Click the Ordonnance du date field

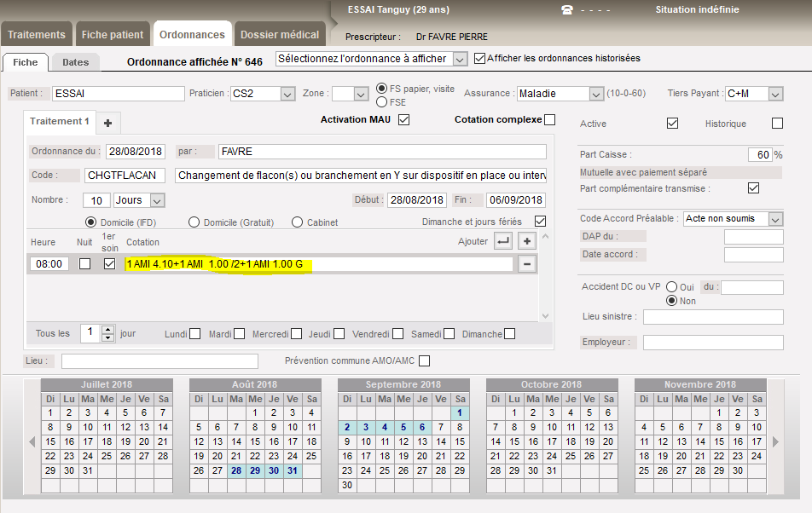[136, 152]
